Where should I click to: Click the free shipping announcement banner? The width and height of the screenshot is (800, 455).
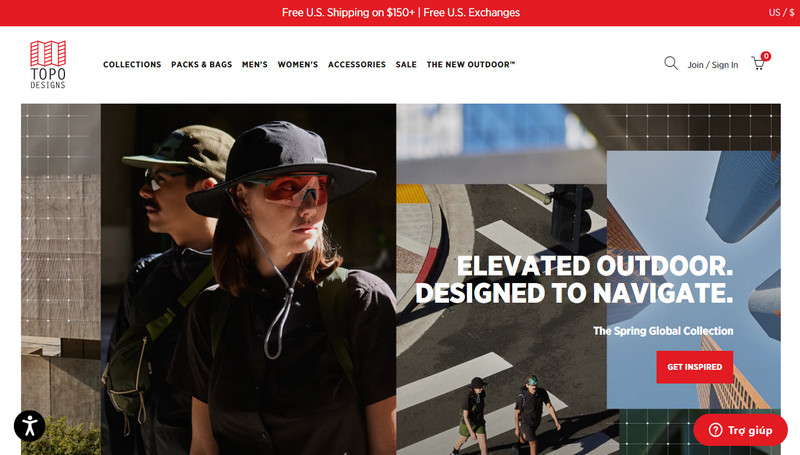(401, 12)
